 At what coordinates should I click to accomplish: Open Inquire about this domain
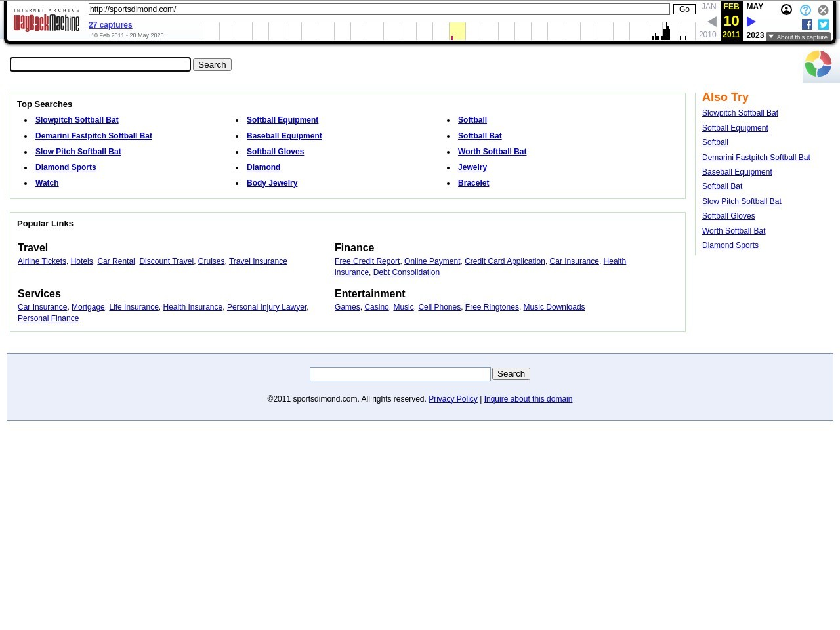click(x=528, y=399)
